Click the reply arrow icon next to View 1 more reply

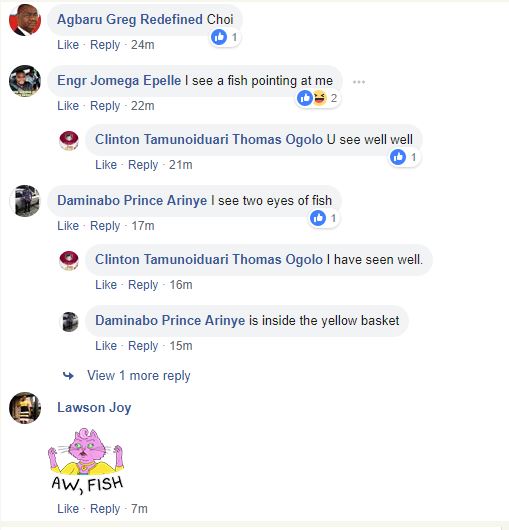coord(69,376)
